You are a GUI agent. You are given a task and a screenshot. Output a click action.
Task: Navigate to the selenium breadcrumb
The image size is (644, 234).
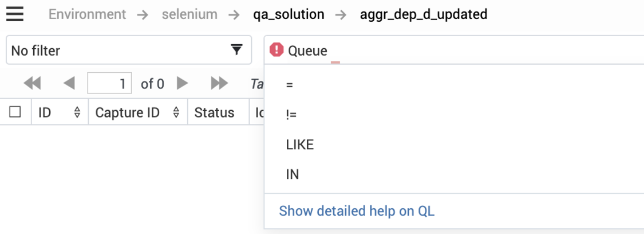[x=189, y=14]
